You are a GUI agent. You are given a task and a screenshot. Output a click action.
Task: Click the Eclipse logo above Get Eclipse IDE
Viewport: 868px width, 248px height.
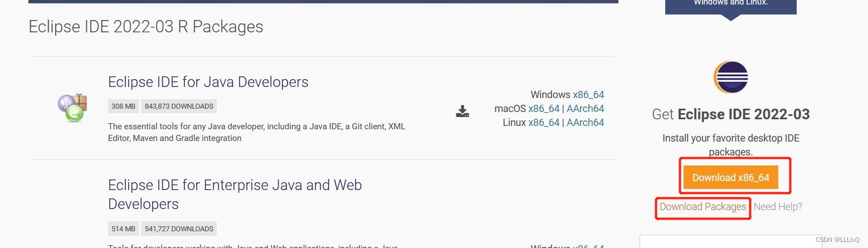(731, 78)
